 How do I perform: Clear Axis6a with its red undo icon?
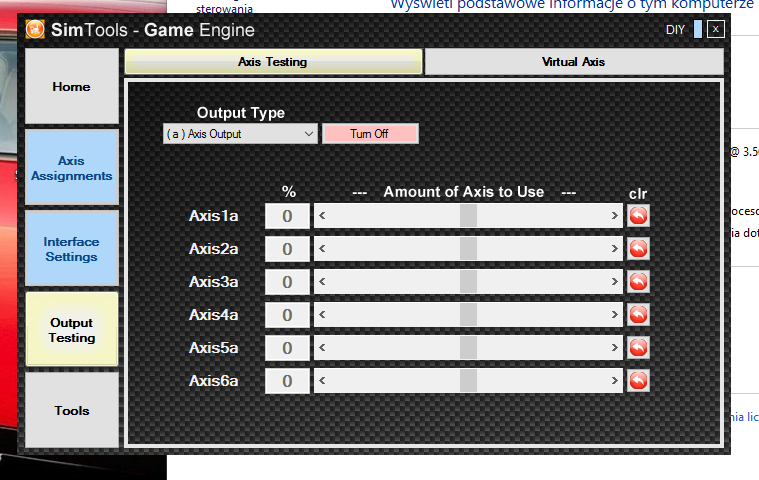tap(638, 380)
